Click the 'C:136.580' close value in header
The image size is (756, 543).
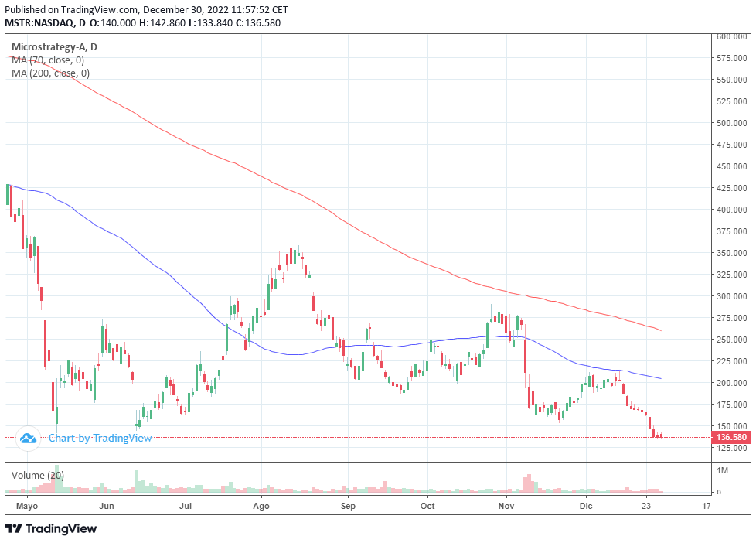pyautogui.click(x=258, y=22)
